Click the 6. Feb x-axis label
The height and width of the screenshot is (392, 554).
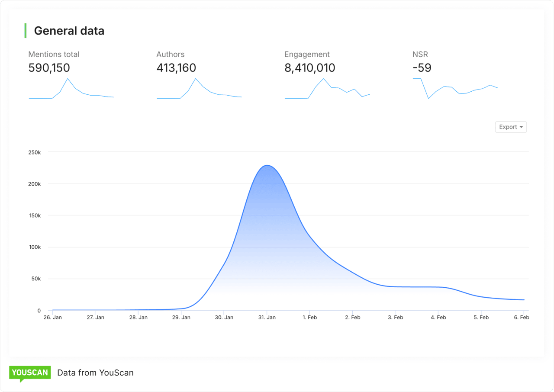click(x=522, y=318)
